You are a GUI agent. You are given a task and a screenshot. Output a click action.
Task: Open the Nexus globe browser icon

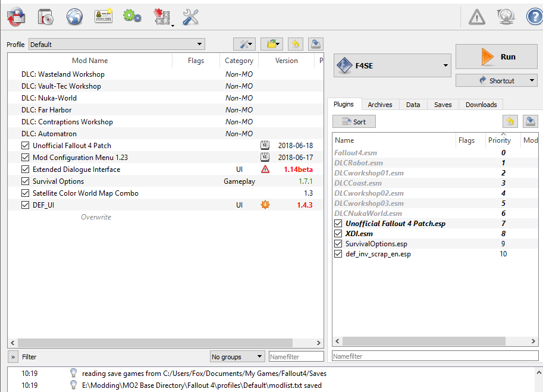(x=74, y=17)
